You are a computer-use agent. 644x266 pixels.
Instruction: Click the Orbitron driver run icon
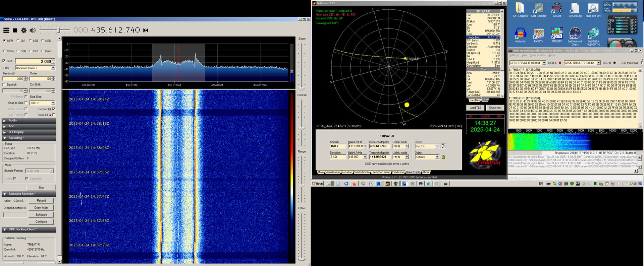[x=443, y=146]
